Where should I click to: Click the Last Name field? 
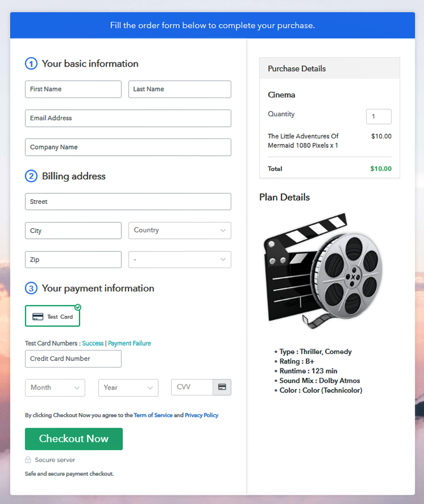tap(180, 89)
